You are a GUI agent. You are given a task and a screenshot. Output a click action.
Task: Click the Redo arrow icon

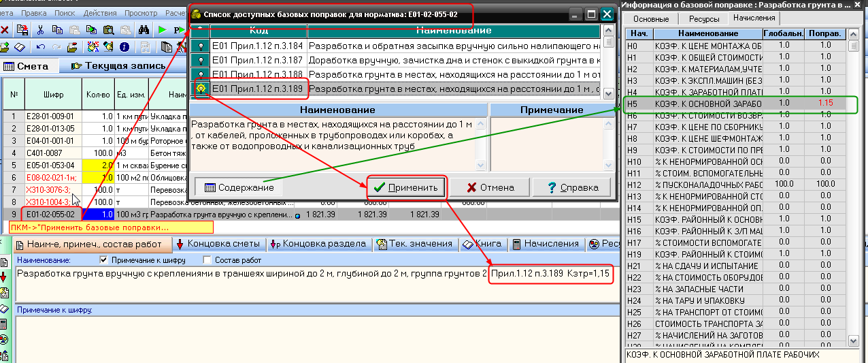(x=57, y=47)
